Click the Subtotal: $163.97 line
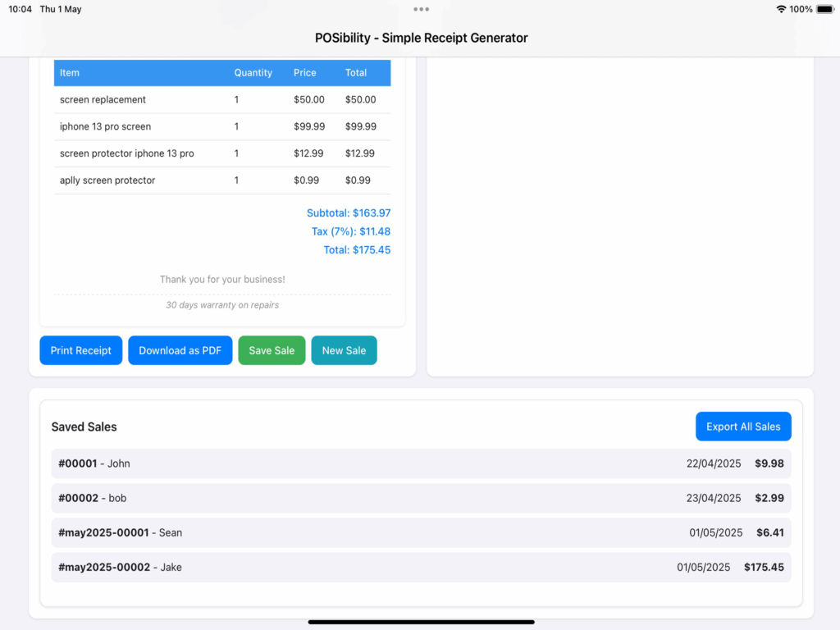The width and height of the screenshot is (840, 630). [x=349, y=212]
